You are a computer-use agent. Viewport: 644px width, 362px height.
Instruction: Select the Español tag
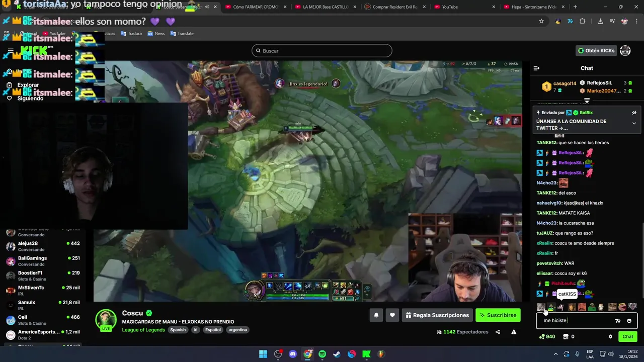(x=213, y=330)
